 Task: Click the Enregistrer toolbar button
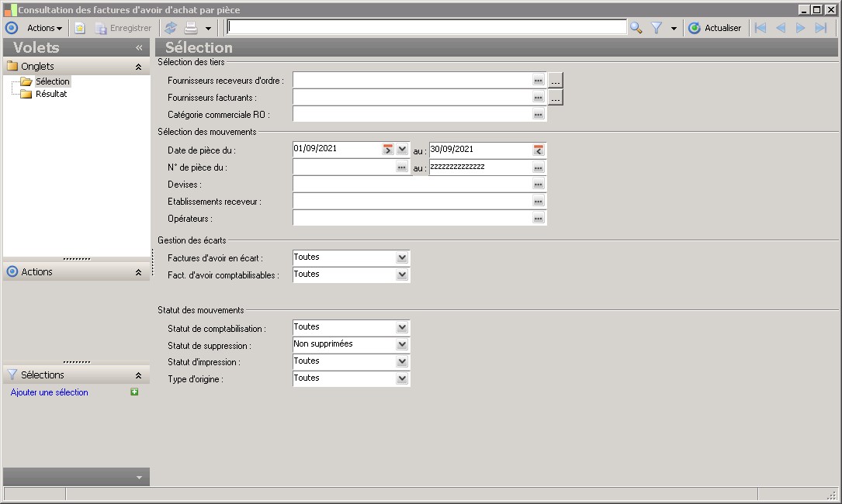pyautogui.click(x=123, y=28)
